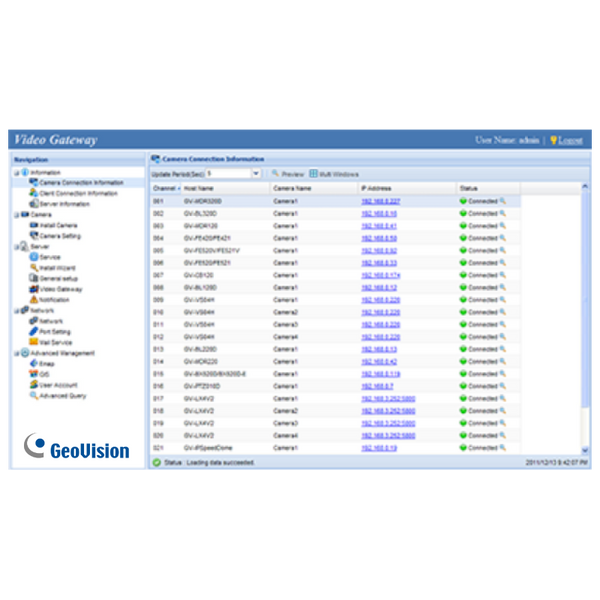
Task: Open Video Gateway icon in navigation tree
Action: (34, 289)
